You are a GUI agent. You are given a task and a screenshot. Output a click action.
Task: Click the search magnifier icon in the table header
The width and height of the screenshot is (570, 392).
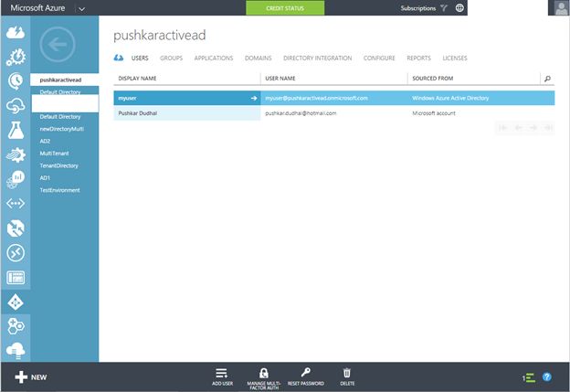point(547,79)
